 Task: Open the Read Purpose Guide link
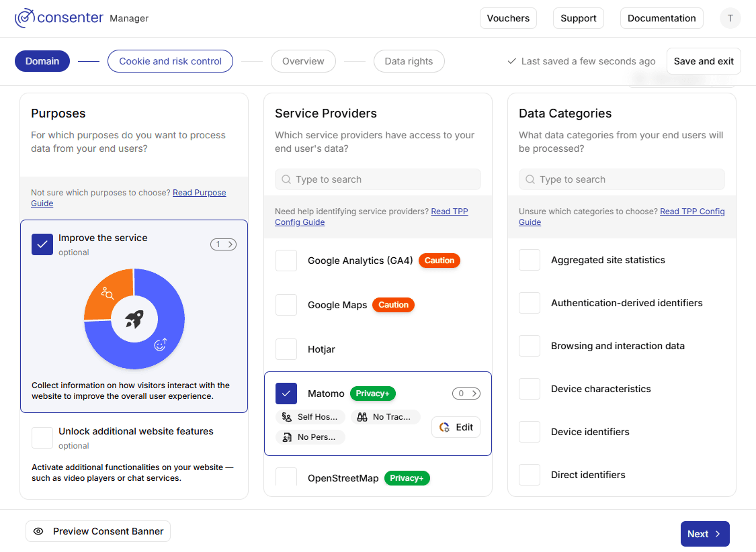coord(199,192)
